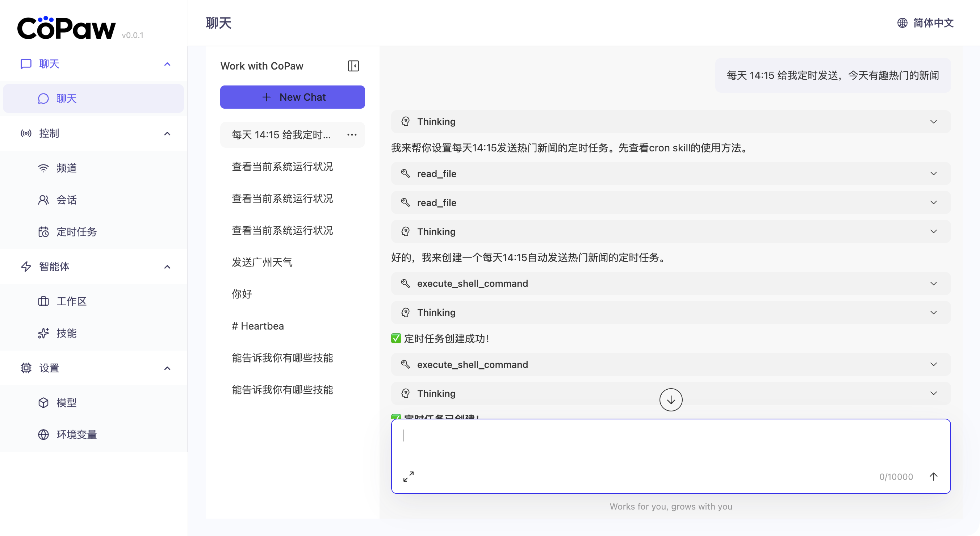Open the 技能 skills page
The width and height of the screenshot is (980, 536).
(66, 333)
